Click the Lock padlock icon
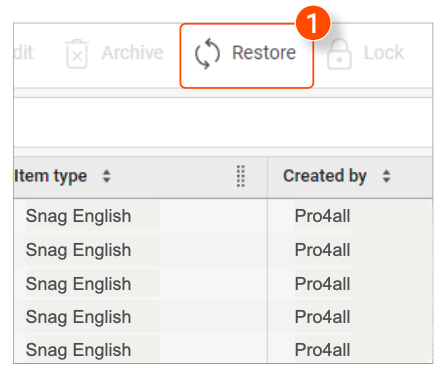The image size is (443, 371). 339,54
